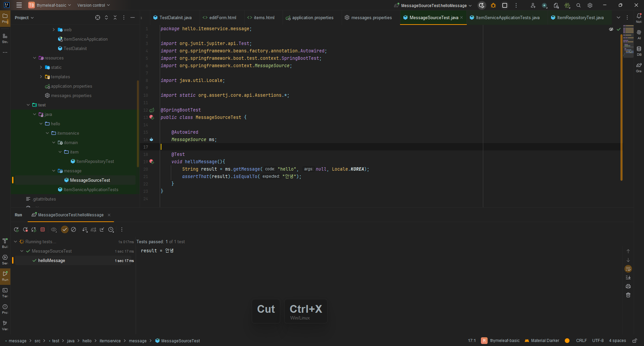Open the Terminal tool window
This screenshot has width=644, height=346.
click(x=5, y=292)
